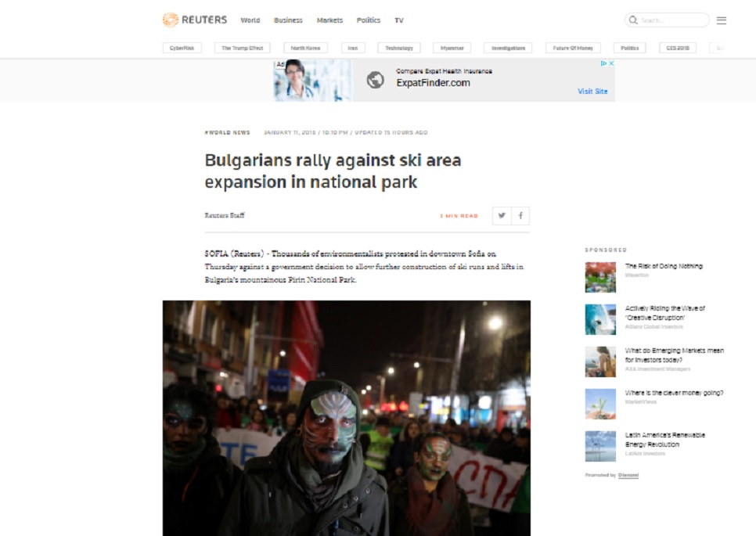Close the ExpatFinder ad with the X
Viewport: 756px width, 536px height.
pyautogui.click(x=611, y=63)
